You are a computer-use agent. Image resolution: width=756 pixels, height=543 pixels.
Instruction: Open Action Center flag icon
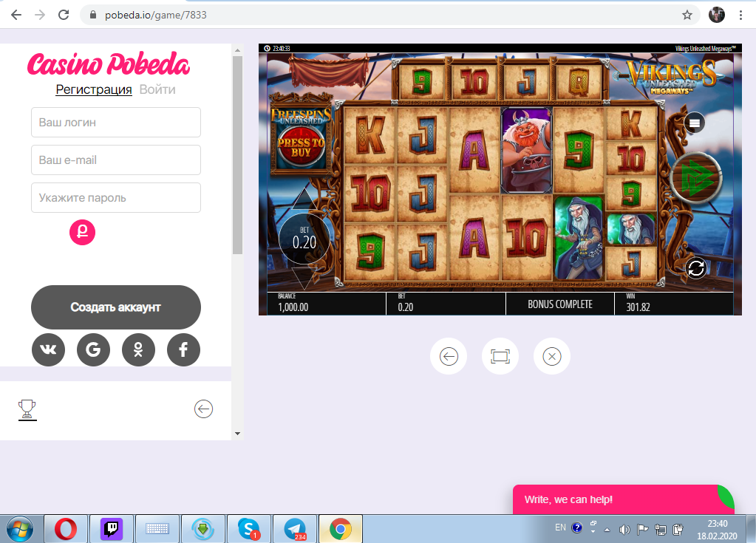coord(642,530)
